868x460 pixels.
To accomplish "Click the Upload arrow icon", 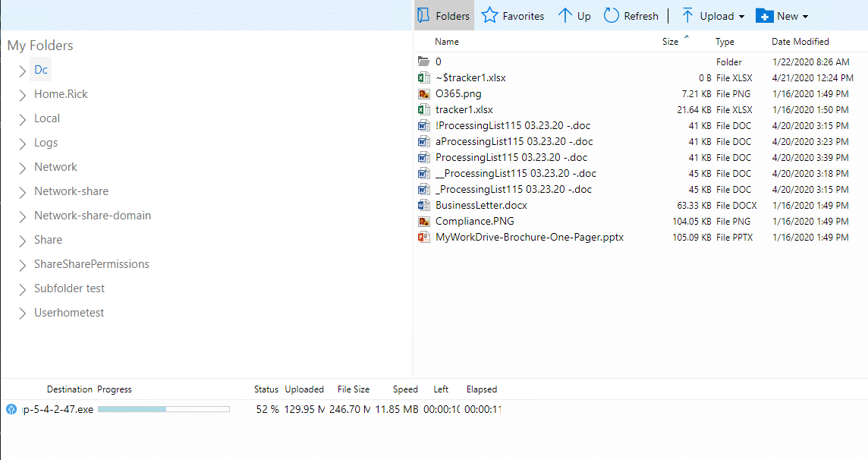I will coord(687,16).
